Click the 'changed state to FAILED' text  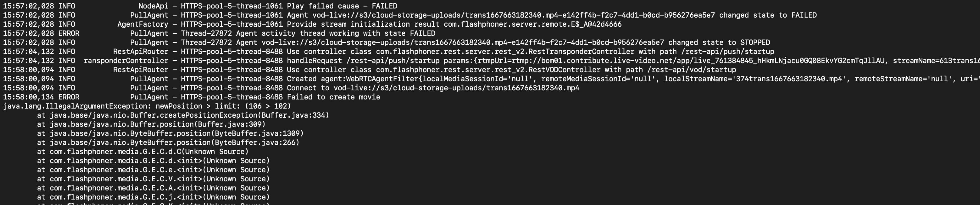[x=768, y=15]
